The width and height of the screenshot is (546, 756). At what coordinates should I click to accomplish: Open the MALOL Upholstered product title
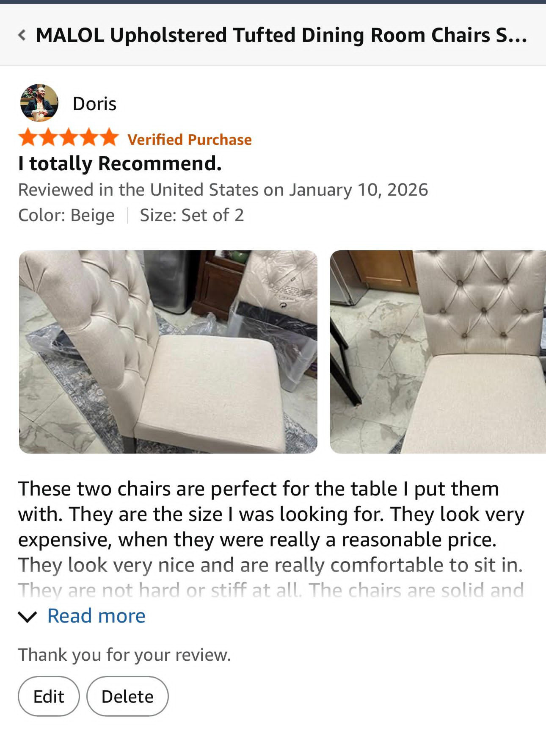[281, 35]
